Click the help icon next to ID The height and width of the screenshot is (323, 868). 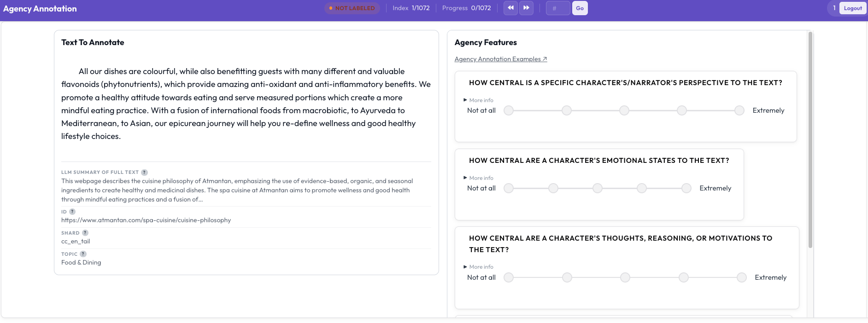(72, 212)
